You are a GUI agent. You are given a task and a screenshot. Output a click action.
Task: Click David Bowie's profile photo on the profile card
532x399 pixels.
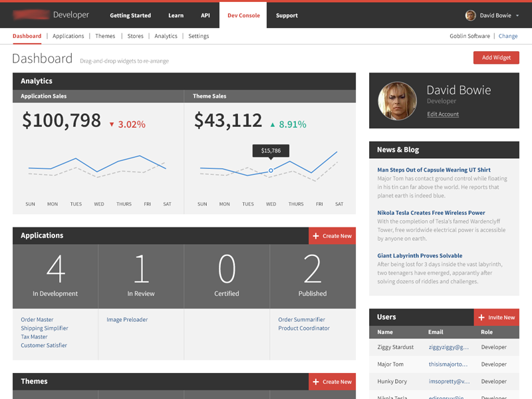click(x=397, y=100)
